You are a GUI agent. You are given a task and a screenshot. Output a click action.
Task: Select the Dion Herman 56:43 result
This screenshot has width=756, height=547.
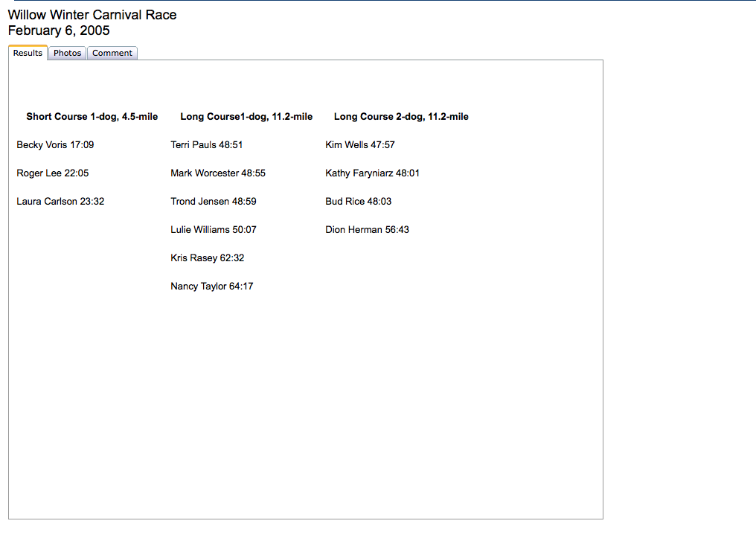(367, 230)
